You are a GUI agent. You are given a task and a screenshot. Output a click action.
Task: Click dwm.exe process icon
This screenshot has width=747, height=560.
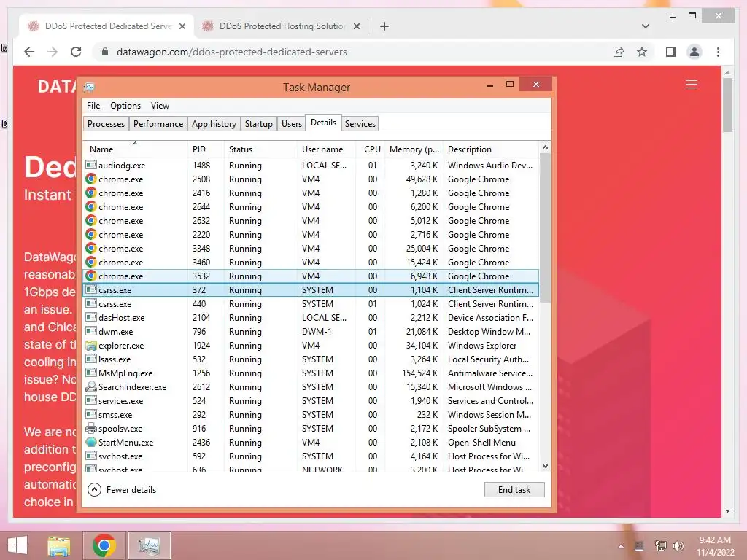(x=91, y=332)
